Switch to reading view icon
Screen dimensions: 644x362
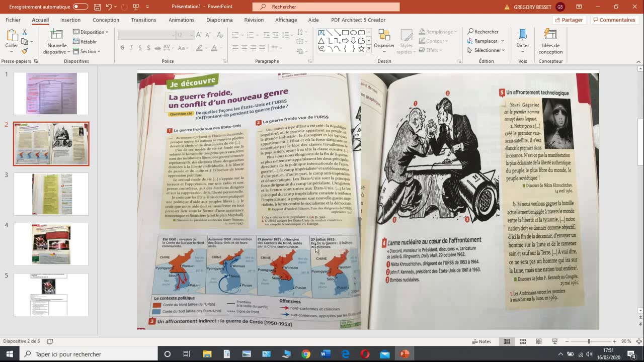click(x=539, y=341)
